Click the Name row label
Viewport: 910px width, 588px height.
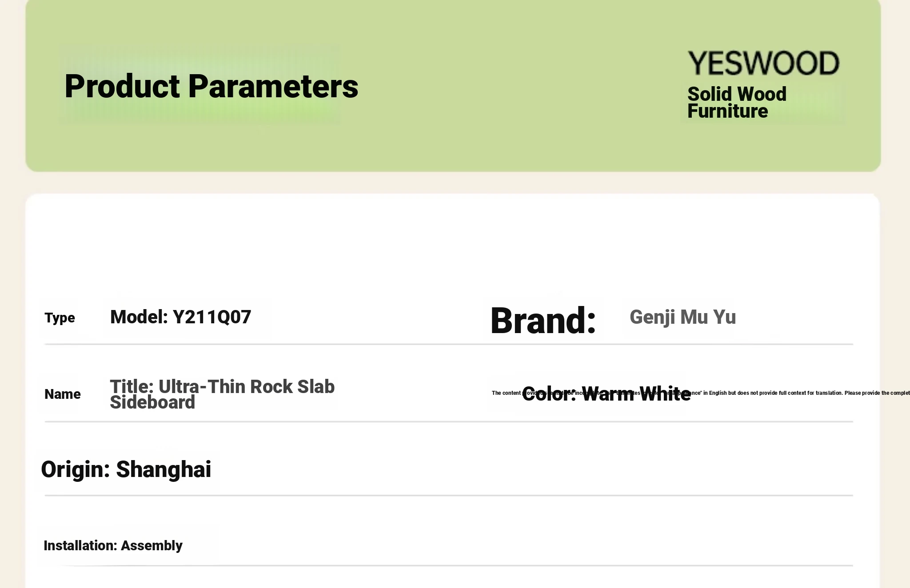pyautogui.click(x=63, y=394)
